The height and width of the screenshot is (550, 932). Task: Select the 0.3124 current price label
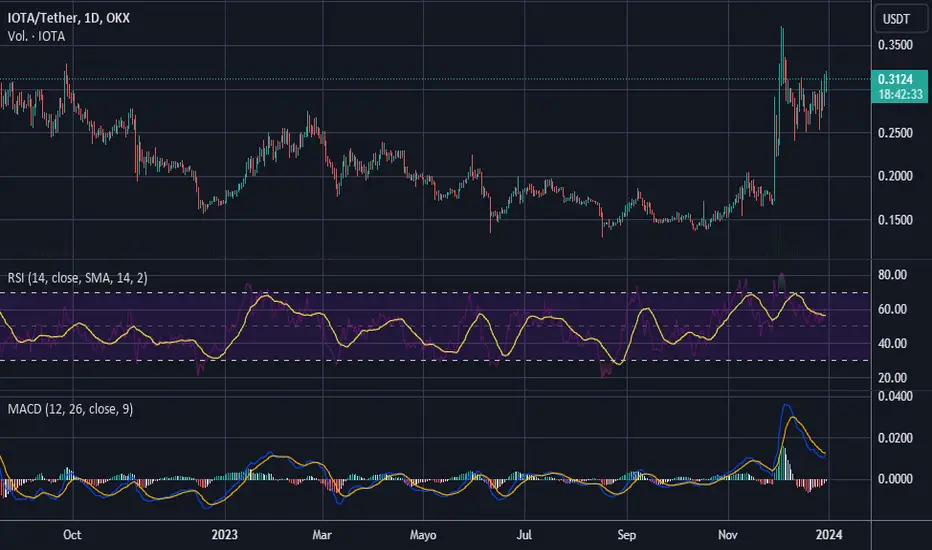click(x=895, y=79)
